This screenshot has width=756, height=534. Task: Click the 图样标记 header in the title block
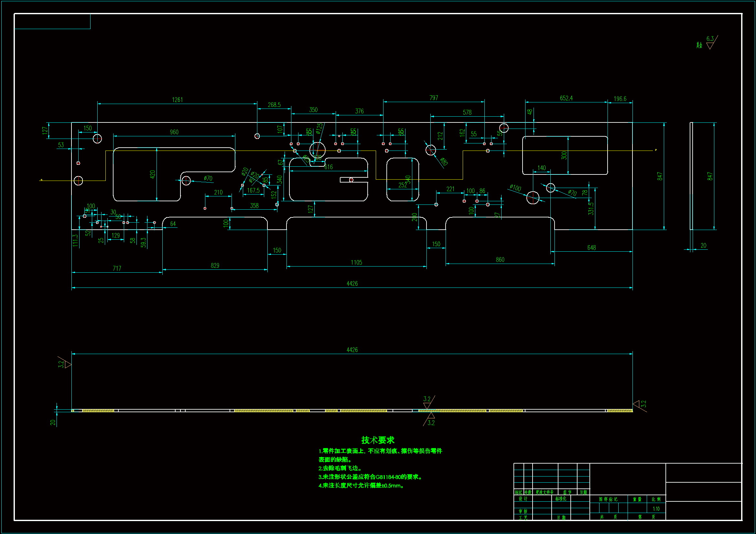click(x=608, y=499)
